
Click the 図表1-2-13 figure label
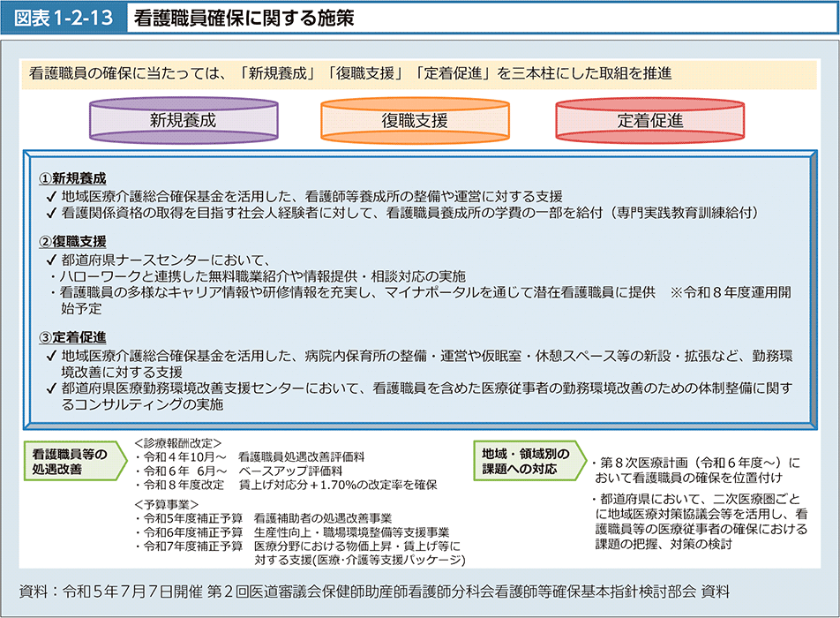tap(64, 18)
